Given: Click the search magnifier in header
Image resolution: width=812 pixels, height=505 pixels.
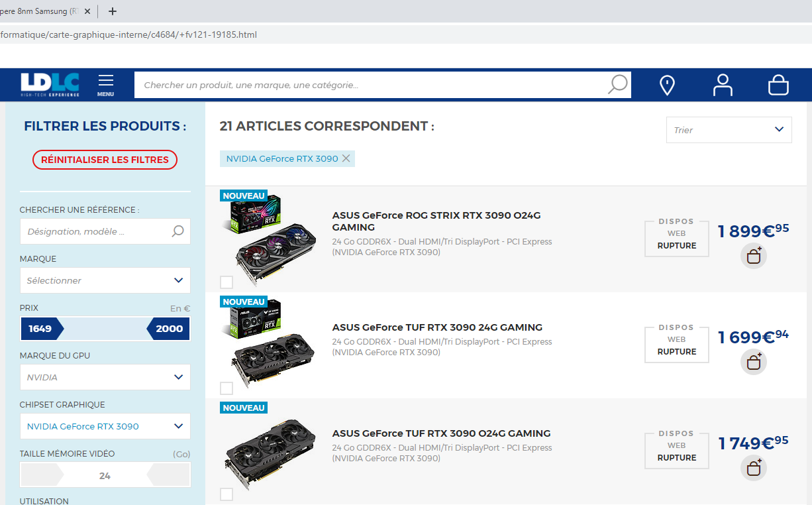Looking at the screenshot, I should (x=617, y=84).
